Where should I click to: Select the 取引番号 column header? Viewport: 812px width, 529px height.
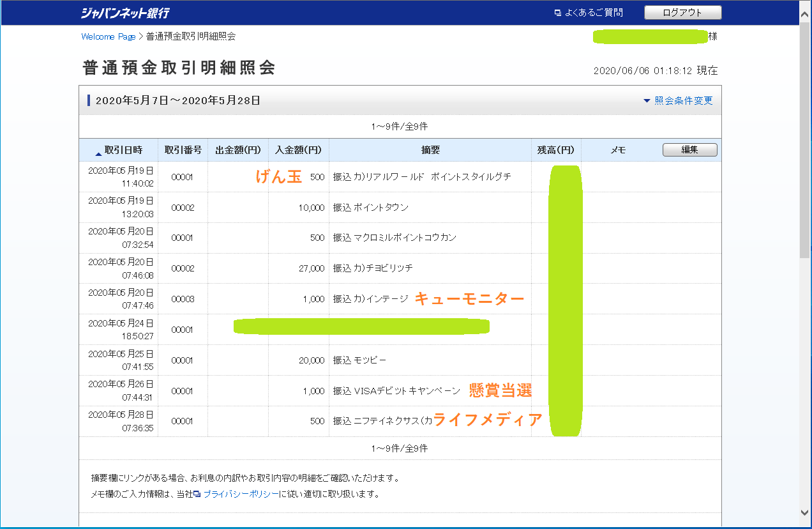[183, 150]
